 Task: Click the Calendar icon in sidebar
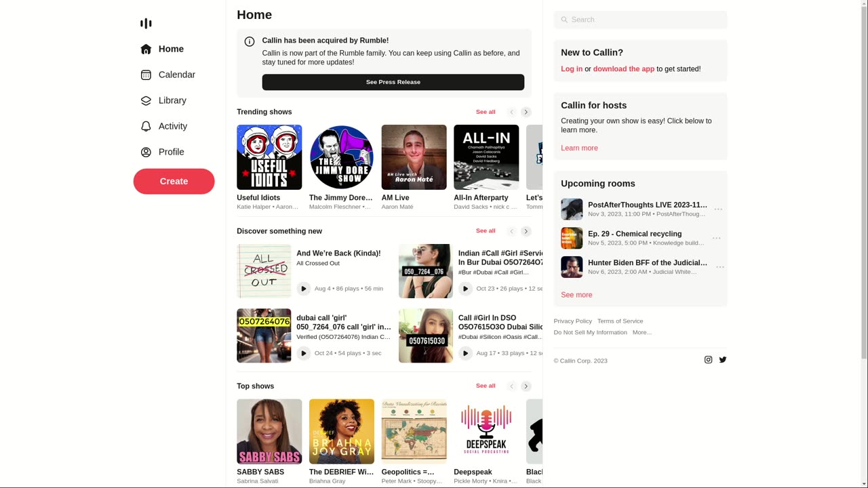point(146,75)
